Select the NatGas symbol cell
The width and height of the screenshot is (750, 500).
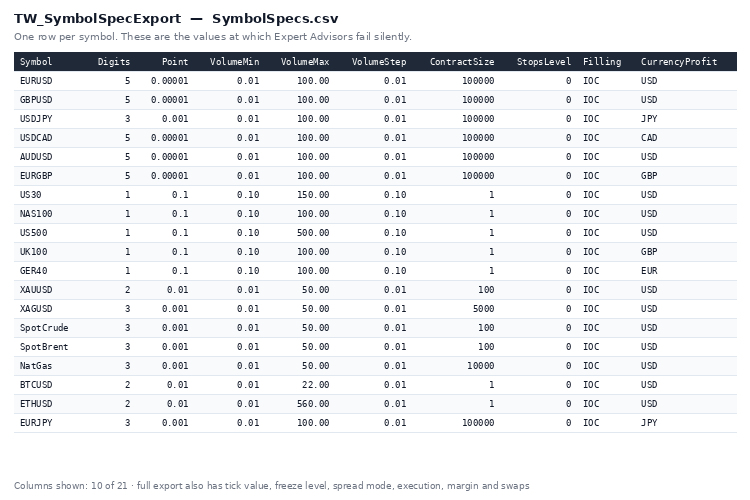36,366
